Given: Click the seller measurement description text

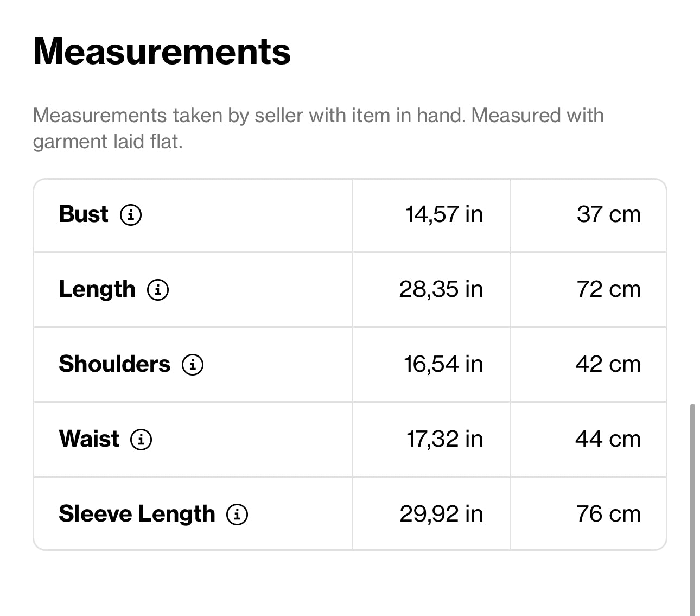Looking at the screenshot, I should [318, 128].
